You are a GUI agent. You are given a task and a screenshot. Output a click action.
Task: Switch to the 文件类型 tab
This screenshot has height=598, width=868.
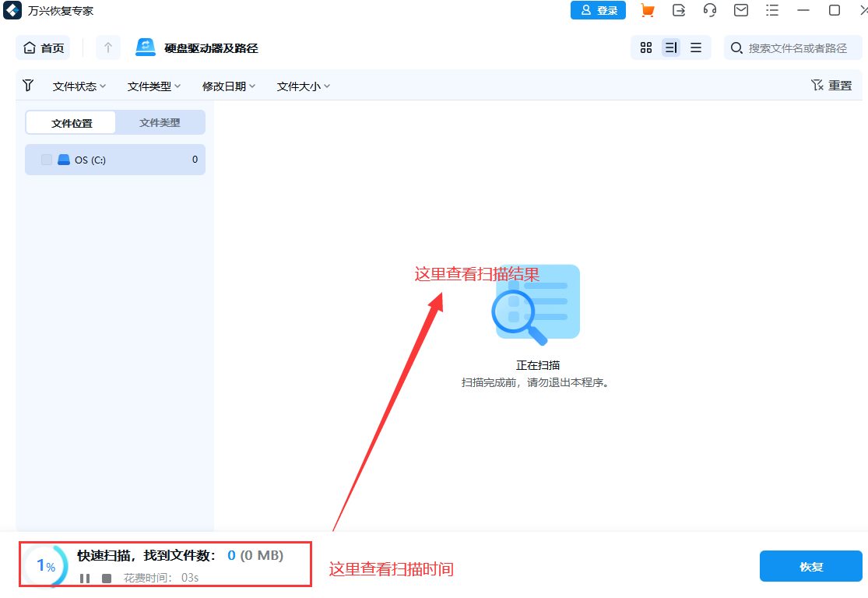[160, 122]
